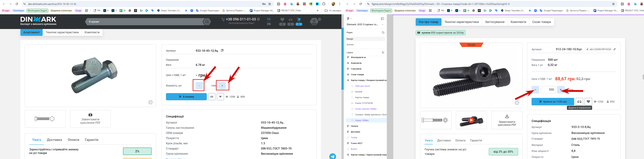The width and height of the screenshot is (644, 159).
Task: Add product to favorites via heart button on Dinmark page
Action: pos(220,97)
